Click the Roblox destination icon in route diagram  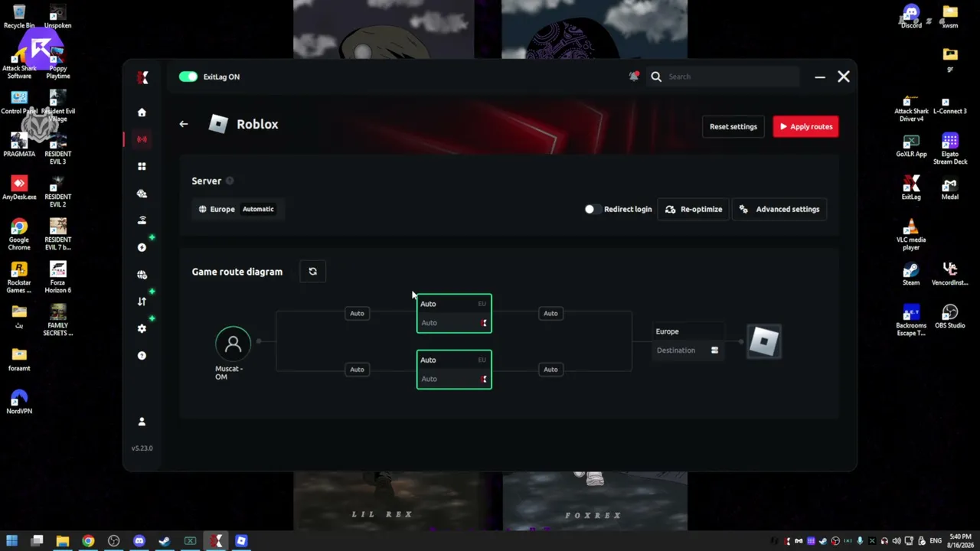tap(764, 341)
